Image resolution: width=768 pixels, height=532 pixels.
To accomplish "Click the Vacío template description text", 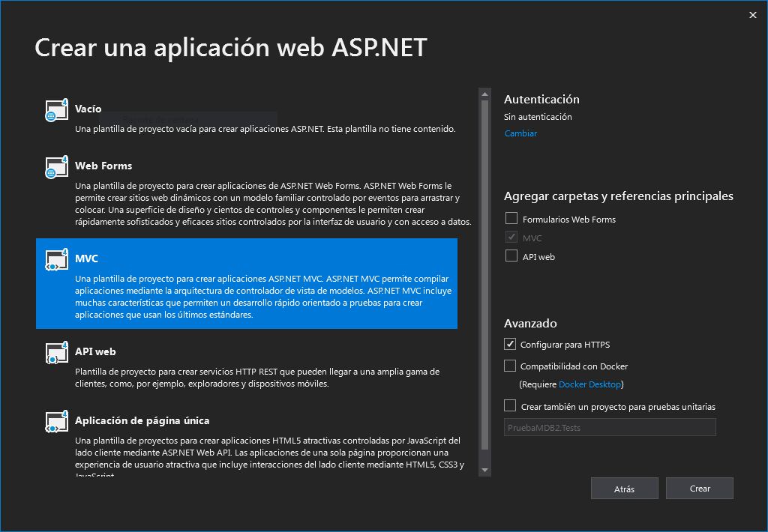I will coord(265,129).
